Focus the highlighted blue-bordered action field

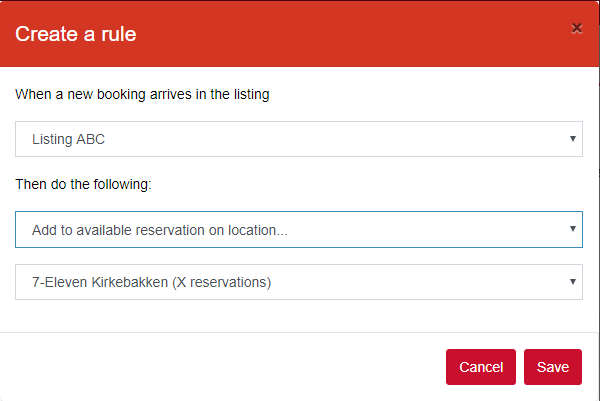[x=299, y=230]
